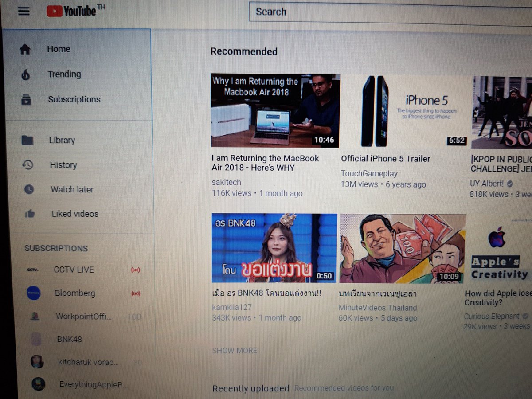Click verified badge next to Curious Elephant
The height and width of the screenshot is (399, 532).
click(525, 317)
